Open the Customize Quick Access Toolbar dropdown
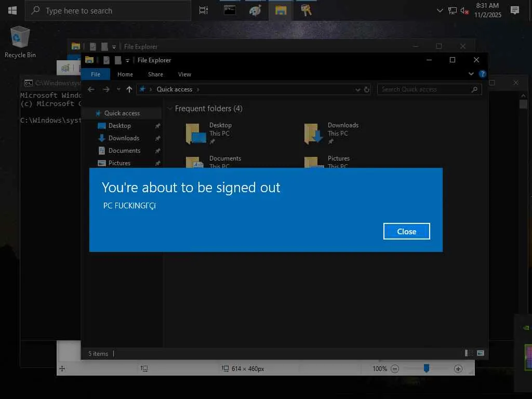Screen dimensions: 532x399 point(127,61)
